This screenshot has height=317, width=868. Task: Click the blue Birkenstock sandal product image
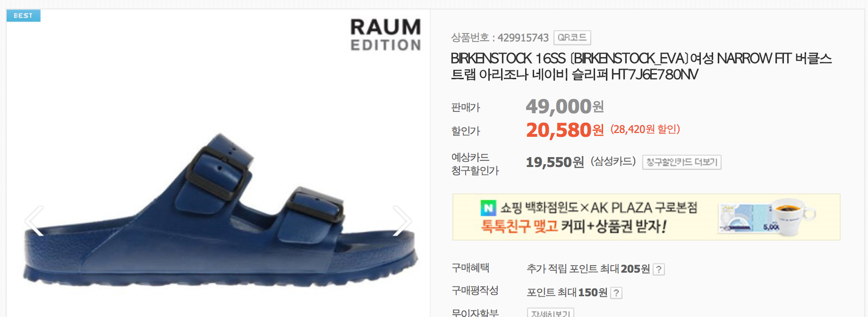[x=221, y=210]
